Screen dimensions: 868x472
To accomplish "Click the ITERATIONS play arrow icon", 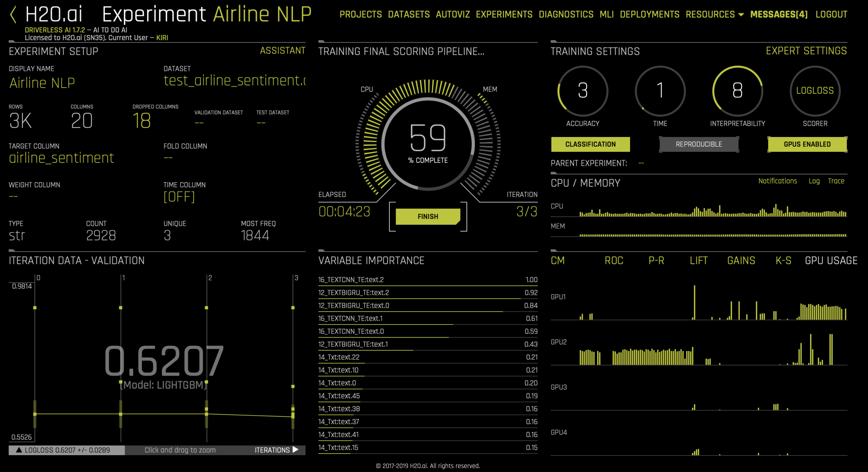I will click(295, 450).
